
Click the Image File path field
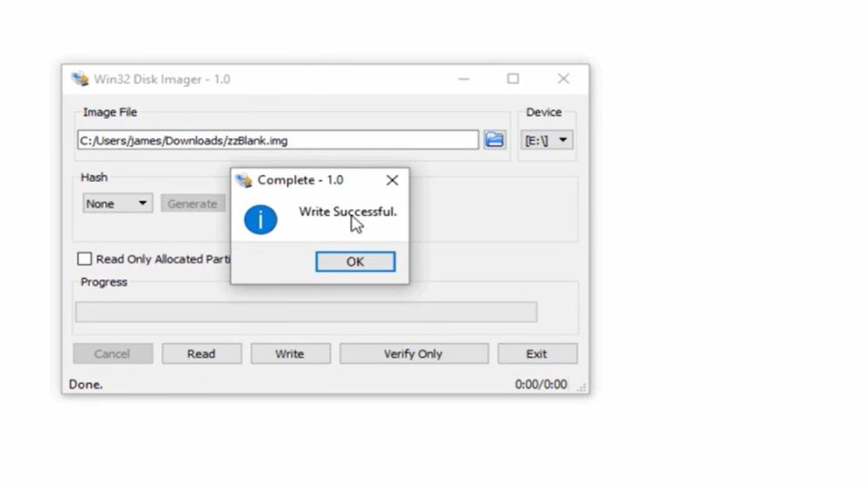click(278, 140)
